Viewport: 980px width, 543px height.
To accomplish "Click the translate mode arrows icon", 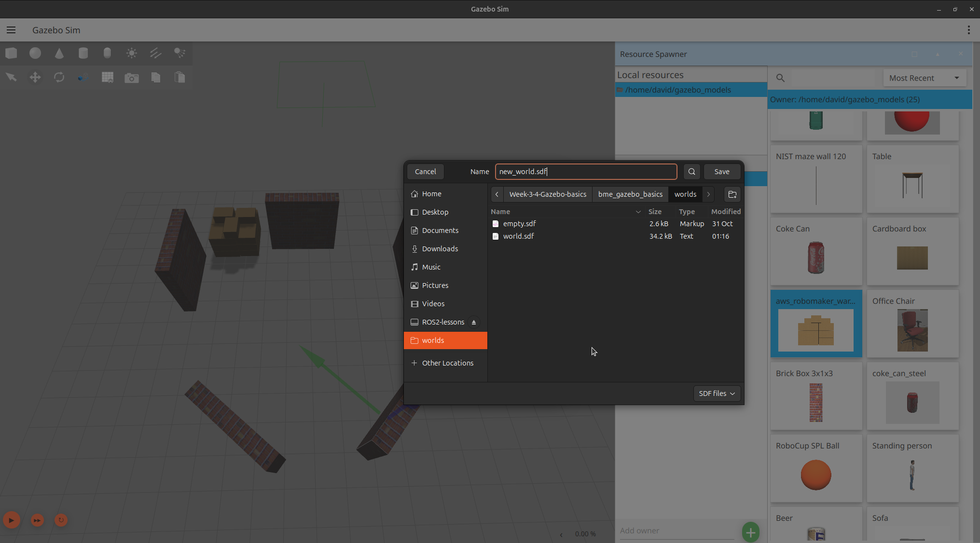I will click(35, 77).
